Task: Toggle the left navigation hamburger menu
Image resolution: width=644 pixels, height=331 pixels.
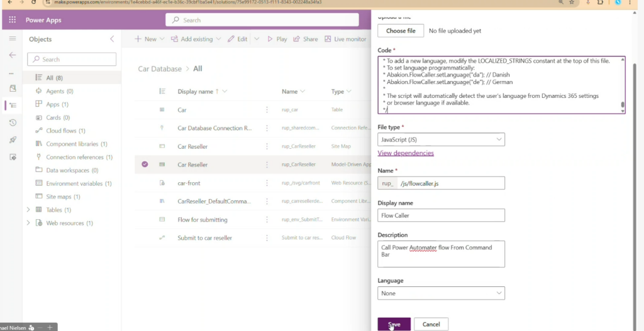Action: coord(12,39)
